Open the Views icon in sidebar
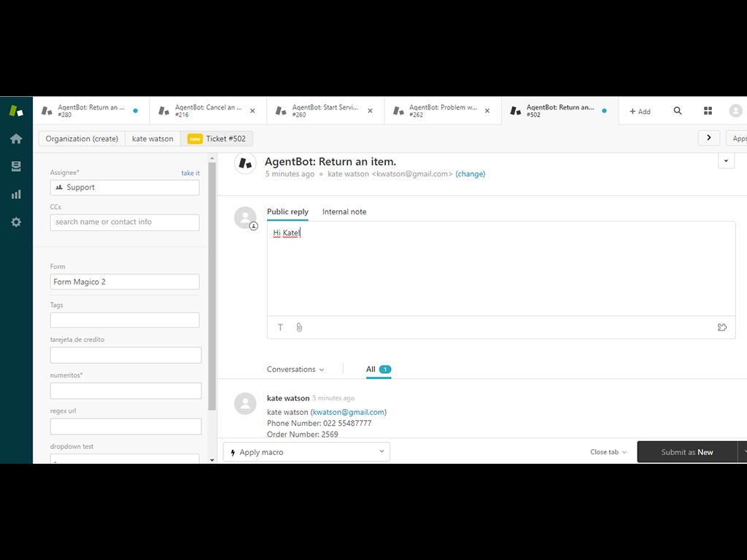Viewport: 747px width, 560px height. 16,166
